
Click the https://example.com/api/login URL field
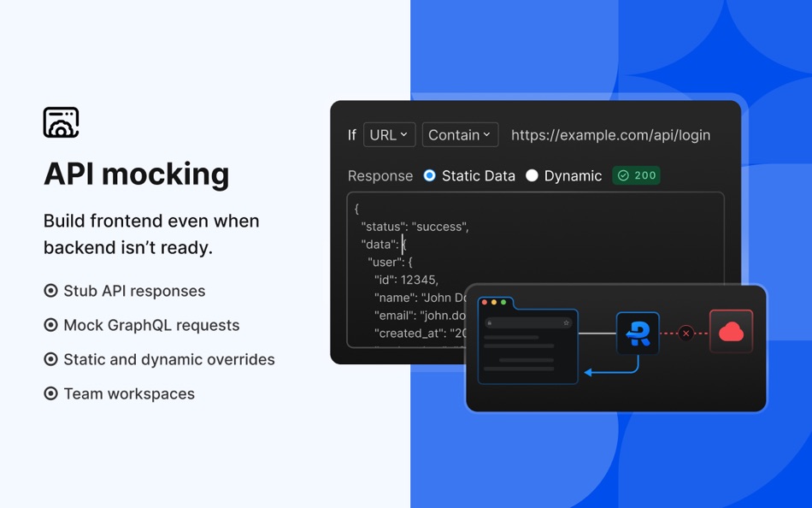tap(610, 135)
